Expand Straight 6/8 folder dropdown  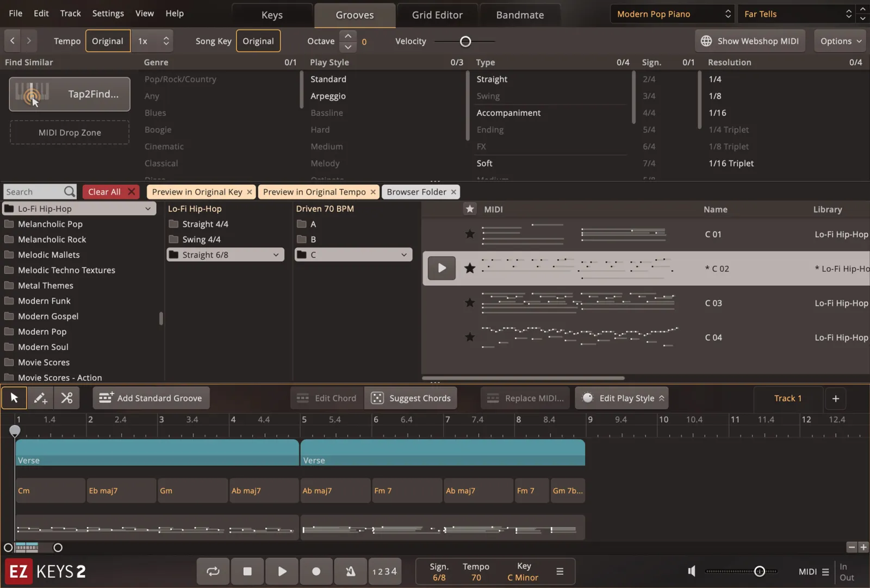276,254
